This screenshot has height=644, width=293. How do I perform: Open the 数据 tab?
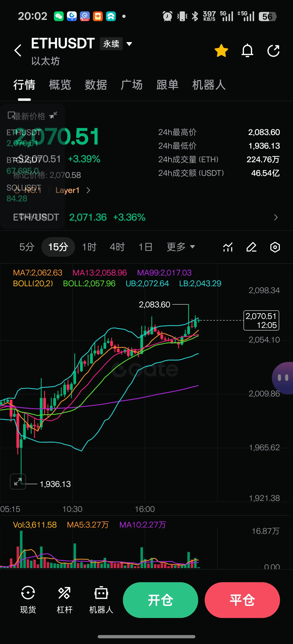pos(96,85)
